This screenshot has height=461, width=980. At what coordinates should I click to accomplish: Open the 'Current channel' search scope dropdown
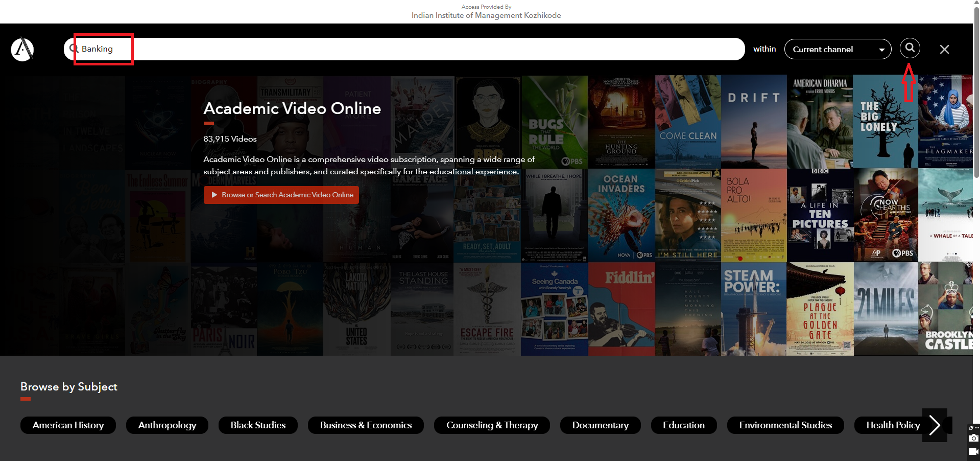838,50
